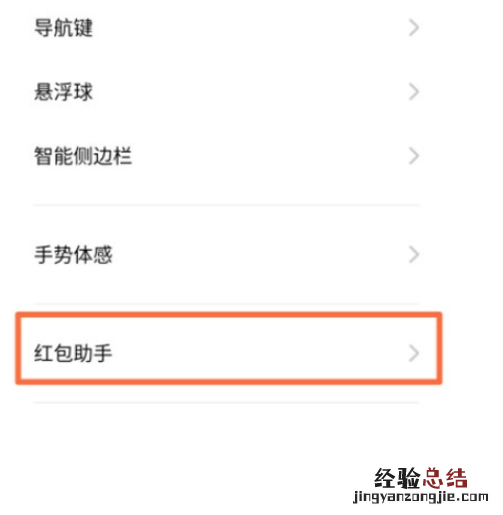Tap the empty area of the 悬浮球 row
This screenshot has height=515, width=503.
coord(250,92)
